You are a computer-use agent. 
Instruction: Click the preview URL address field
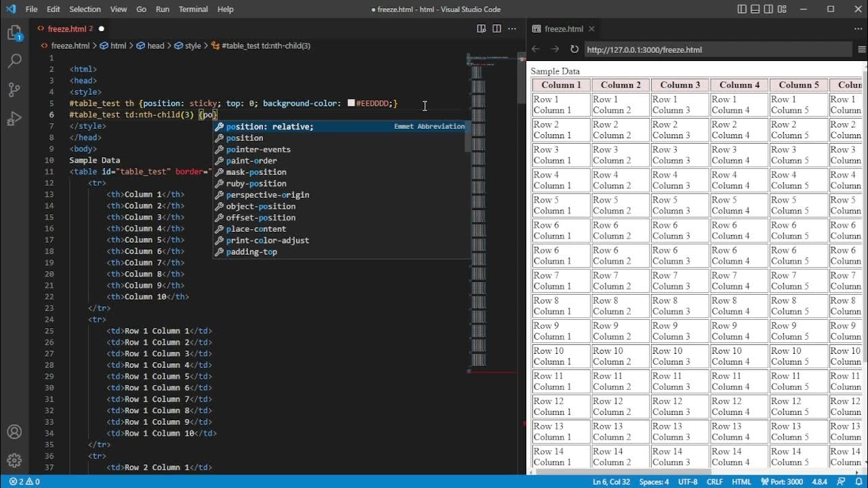pyautogui.click(x=717, y=49)
